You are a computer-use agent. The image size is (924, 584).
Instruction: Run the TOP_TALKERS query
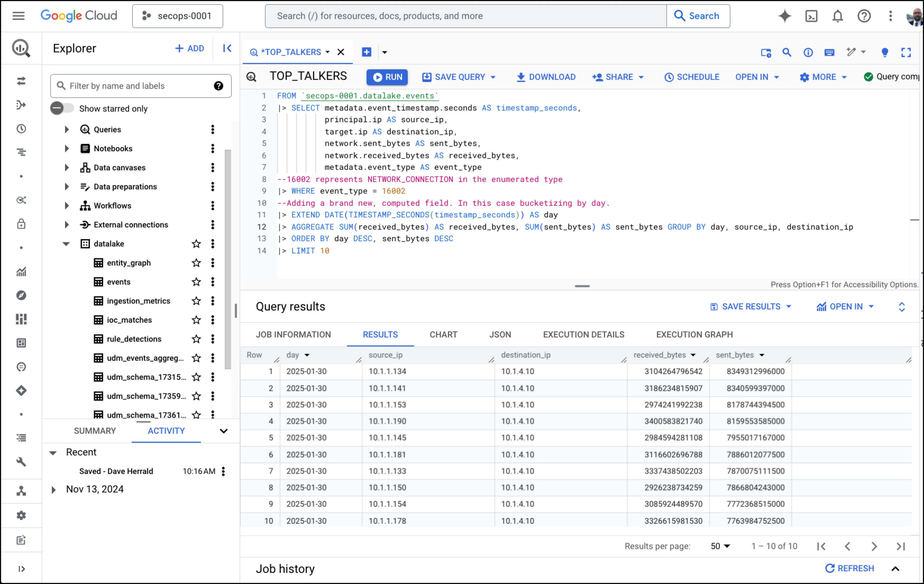tap(387, 77)
